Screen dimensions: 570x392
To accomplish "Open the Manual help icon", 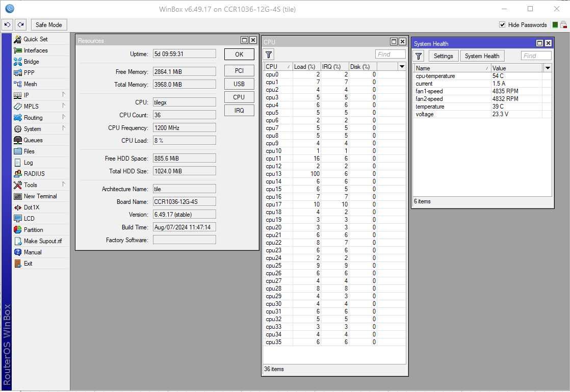I will coord(17,252).
